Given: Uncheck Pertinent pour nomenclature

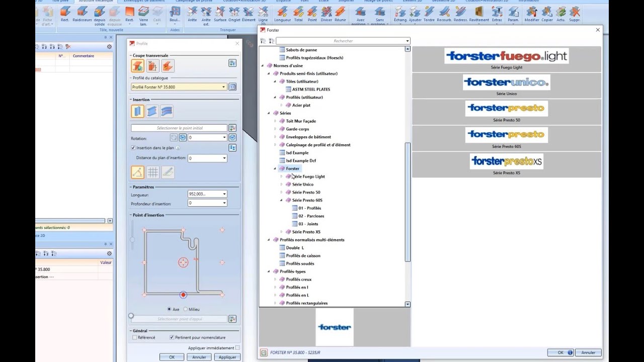Looking at the screenshot, I should point(172,337).
